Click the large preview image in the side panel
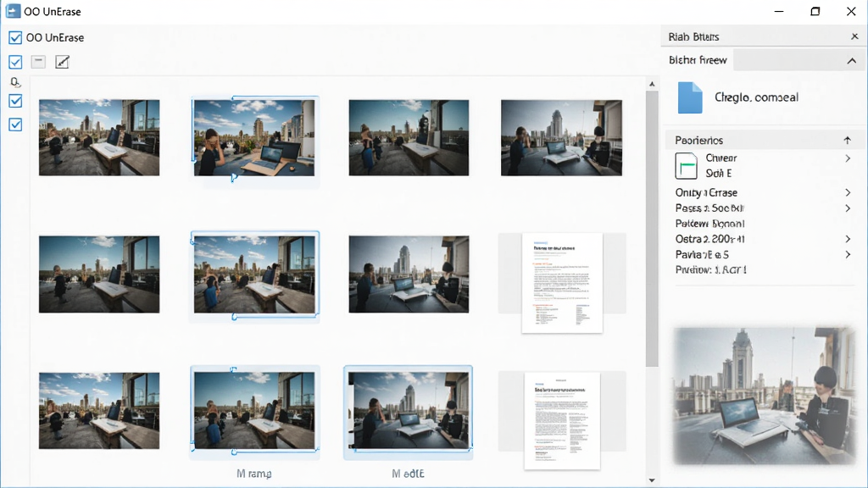This screenshot has width=868, height=488. [x=764, y=396]
